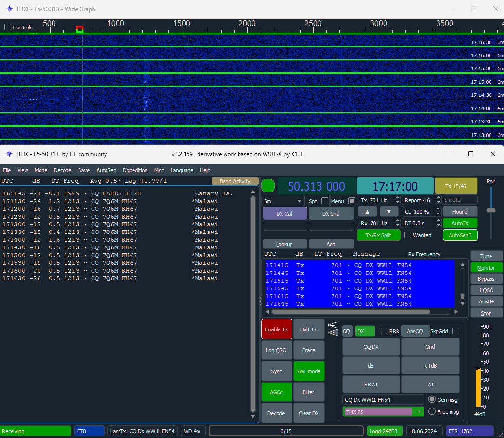Image resolution: width=504 pixels, height=438 pixels.
Task: Adjust the Report -16 spinner
Action: [438, 200]
